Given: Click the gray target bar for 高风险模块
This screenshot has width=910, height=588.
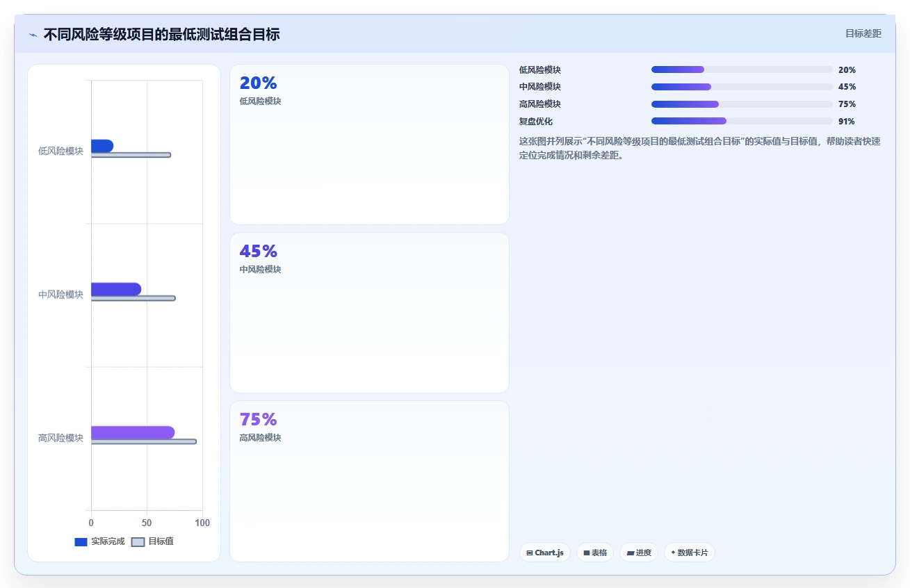Looking at the screenshot, I should [144, 441].
